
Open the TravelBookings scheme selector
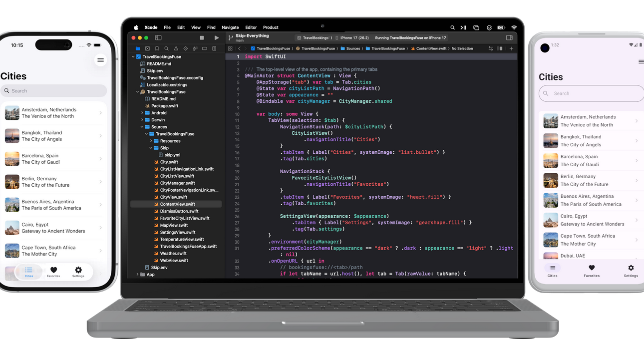[314, 38]
